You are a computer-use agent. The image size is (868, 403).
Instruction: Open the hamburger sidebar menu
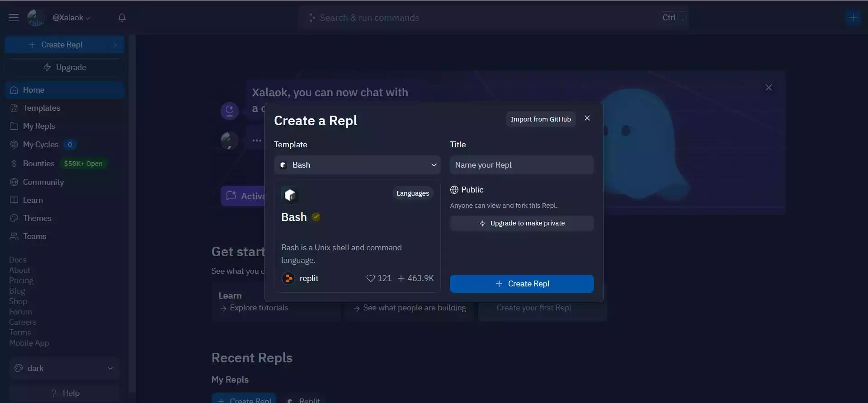(x=14, y=18)
